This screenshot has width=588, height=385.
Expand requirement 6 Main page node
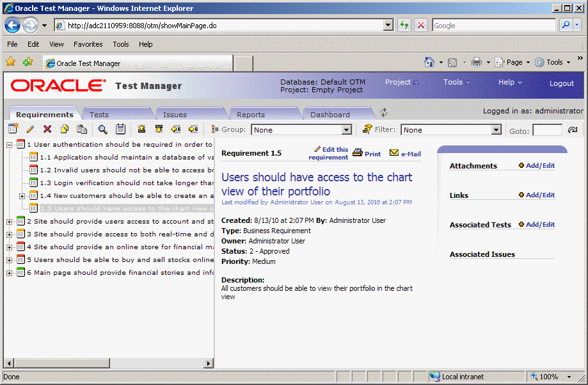(10, 273)
